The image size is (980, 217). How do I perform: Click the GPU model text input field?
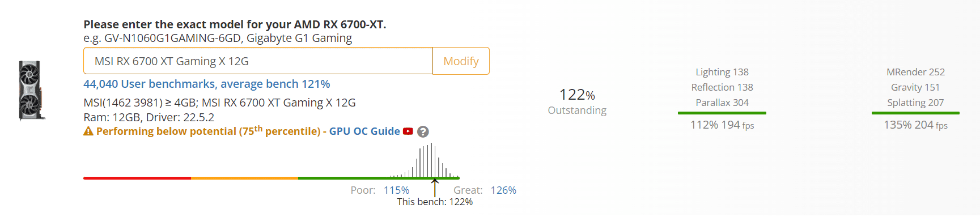[258, 61]
